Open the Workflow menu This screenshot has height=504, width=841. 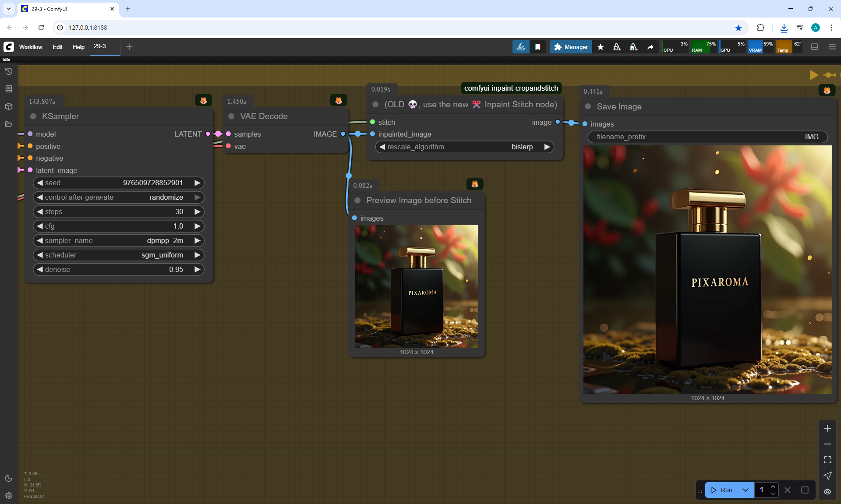point(31,47)
